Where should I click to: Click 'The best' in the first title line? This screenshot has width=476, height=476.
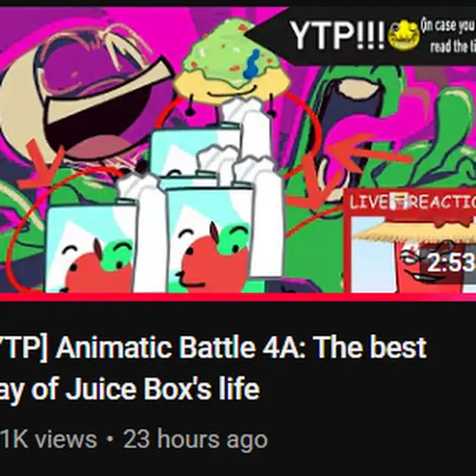[x=370, y=347]
